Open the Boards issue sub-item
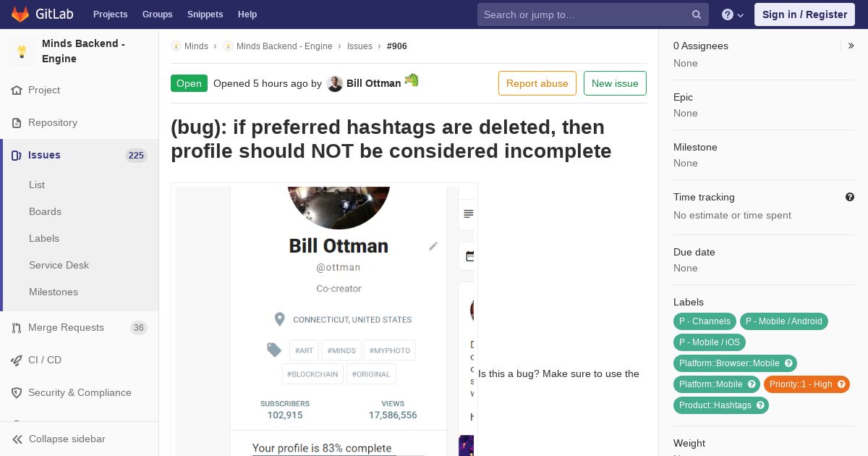This screenshot has width=868, height=456. (x=45, y=211)
